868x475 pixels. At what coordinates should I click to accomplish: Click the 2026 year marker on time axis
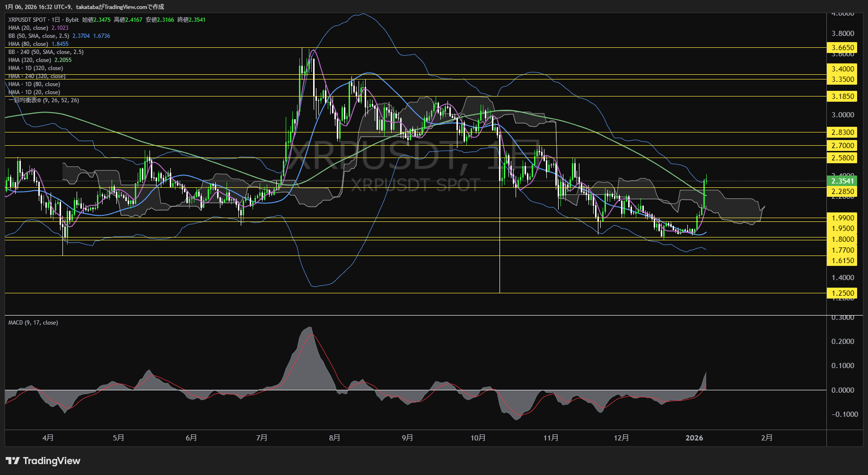tap(694, 438)
